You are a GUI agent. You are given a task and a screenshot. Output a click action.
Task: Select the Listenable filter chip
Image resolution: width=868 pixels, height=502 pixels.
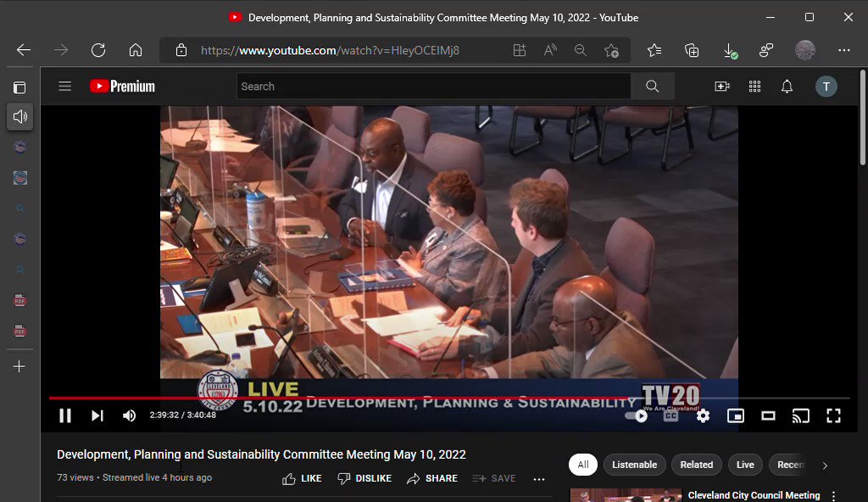click(x=634, y=465)
